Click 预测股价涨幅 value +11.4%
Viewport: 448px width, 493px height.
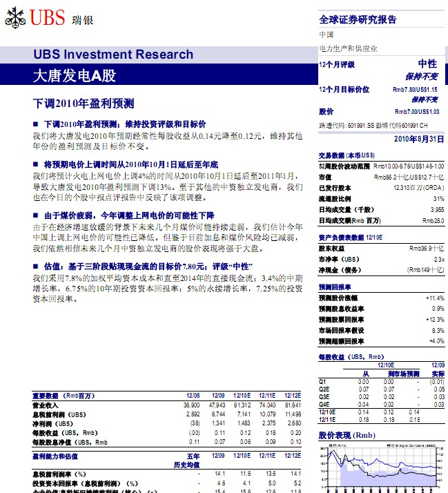pyautogui.click(x=435, y=298)
